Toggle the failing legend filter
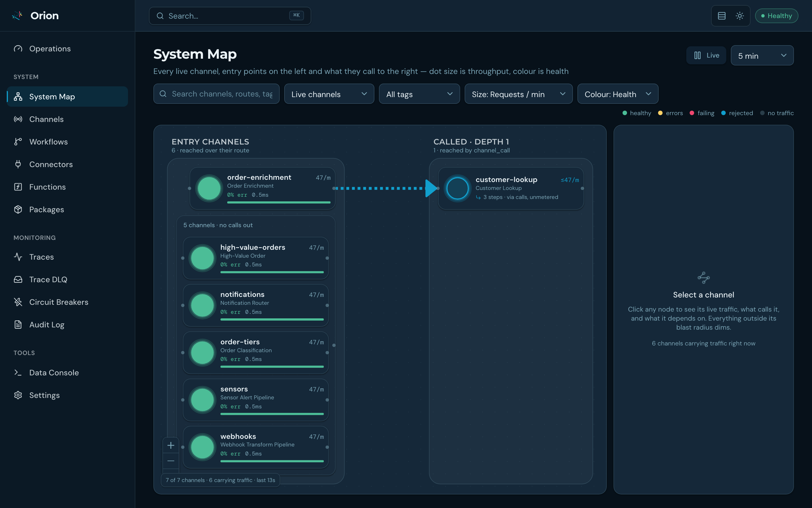This screenshot has width=812, height=508. coord(702,113)
